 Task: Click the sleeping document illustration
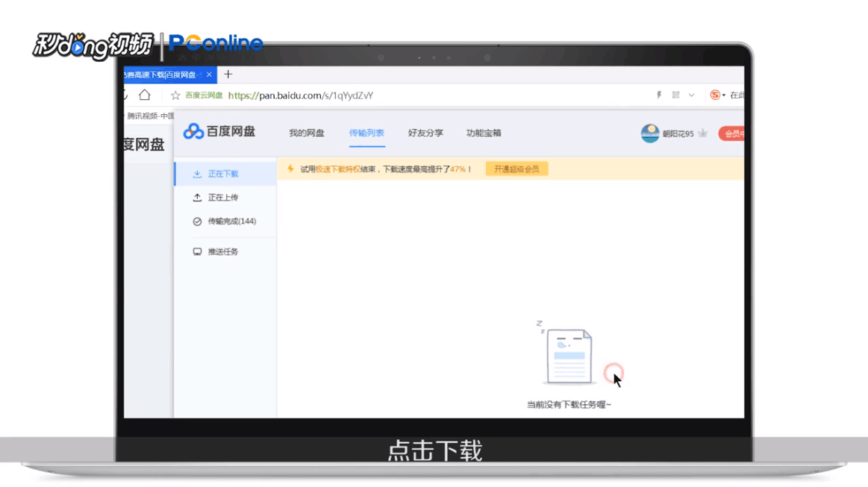tap(569, 356)
